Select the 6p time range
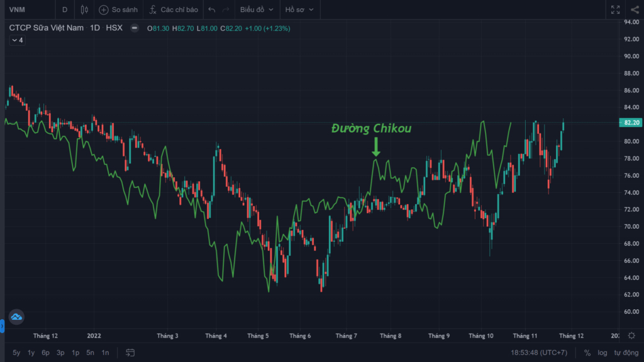The image size is (644, 362). point(45,353)
